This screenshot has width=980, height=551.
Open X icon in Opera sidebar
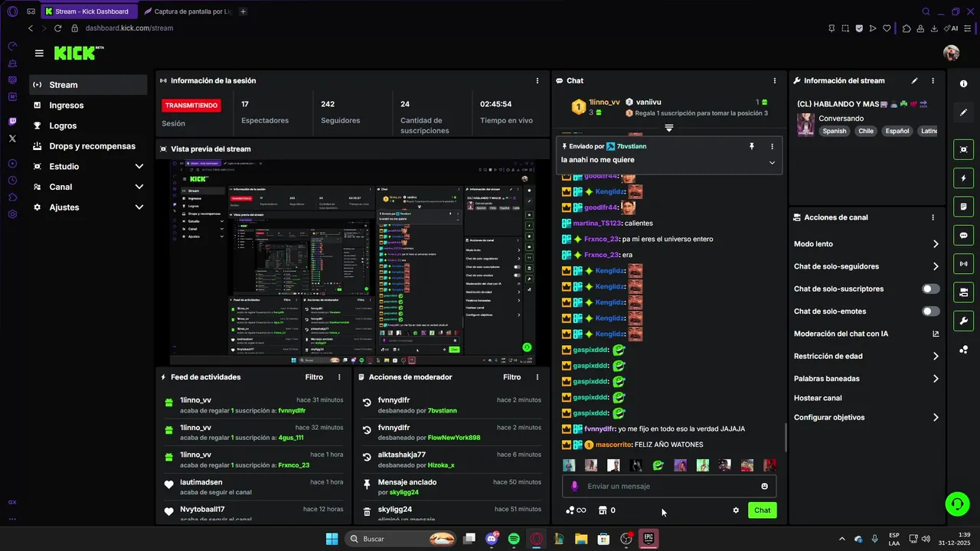tap(12, 139)
